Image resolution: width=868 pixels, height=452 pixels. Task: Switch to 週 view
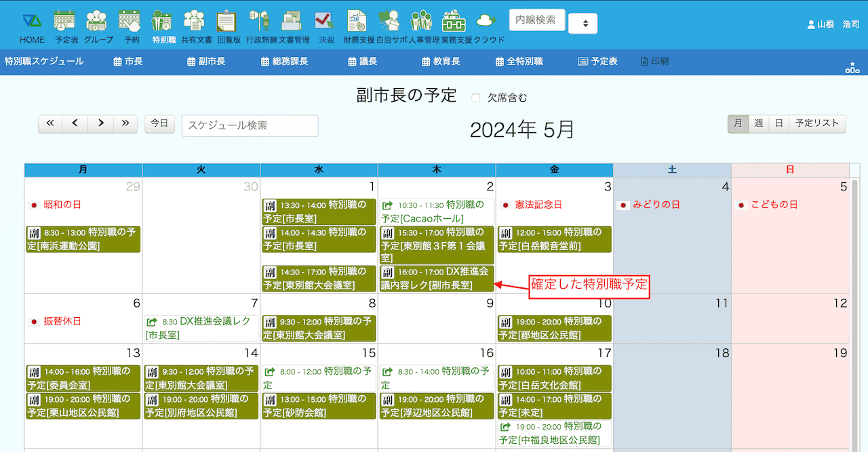pos(758,123)
